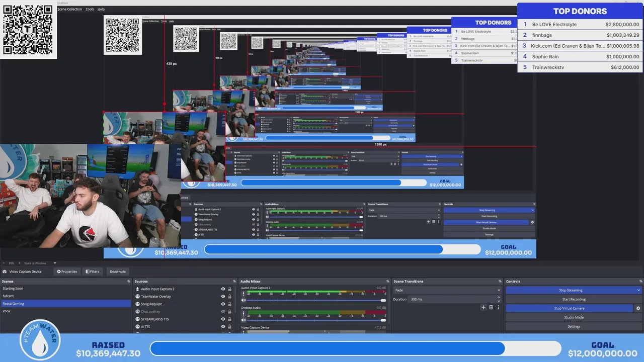Pop out the Scene Transitions dock

click(x=500, y=282)
